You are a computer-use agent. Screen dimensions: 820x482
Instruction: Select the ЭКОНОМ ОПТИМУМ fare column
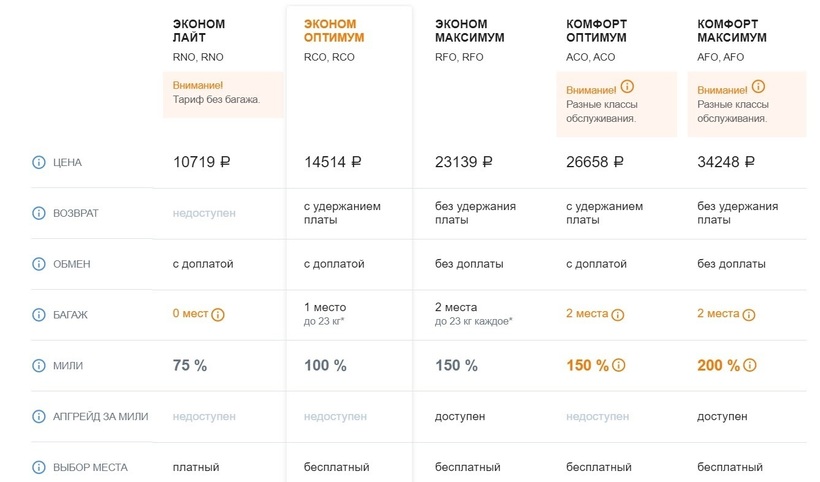pyautogui.click(x=334, y=31)
